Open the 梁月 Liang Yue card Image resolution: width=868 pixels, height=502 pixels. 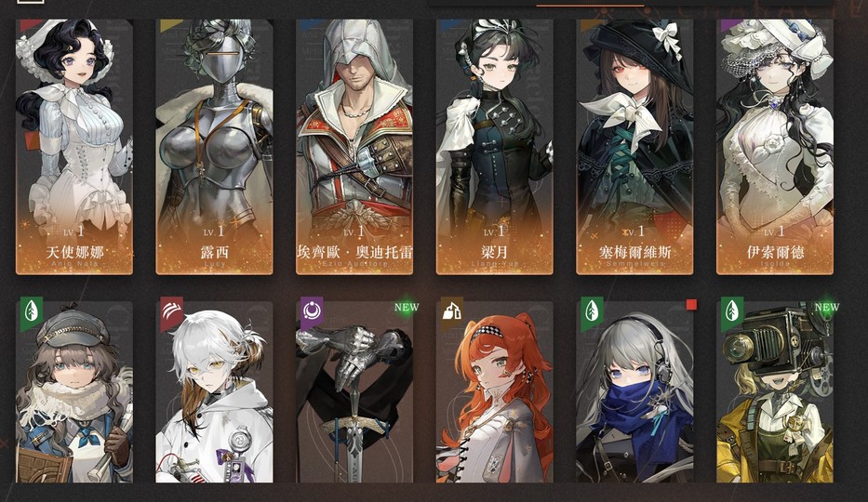click(494, 147)
